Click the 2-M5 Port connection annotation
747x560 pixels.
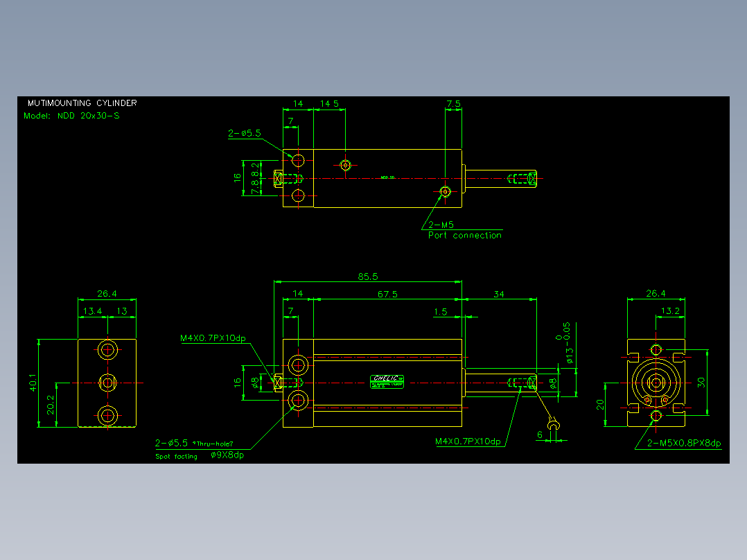pyautogui.click(x=464, y=230)
